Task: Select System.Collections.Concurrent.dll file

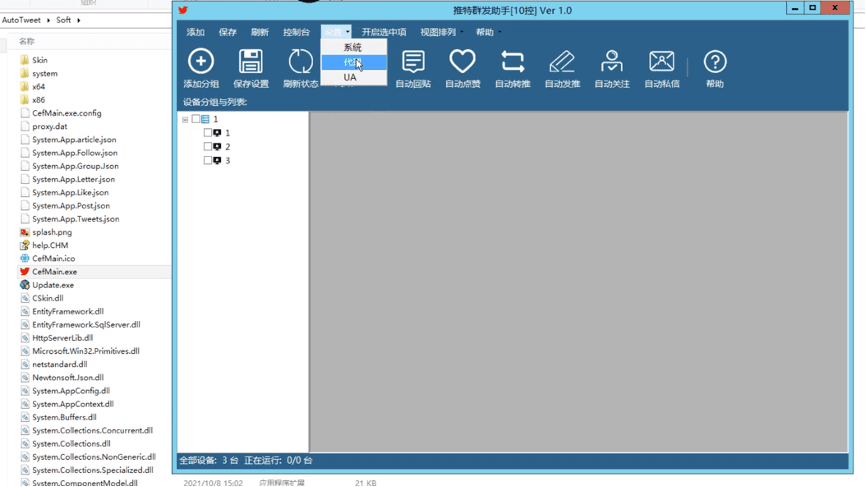Action: pos(92,431)
